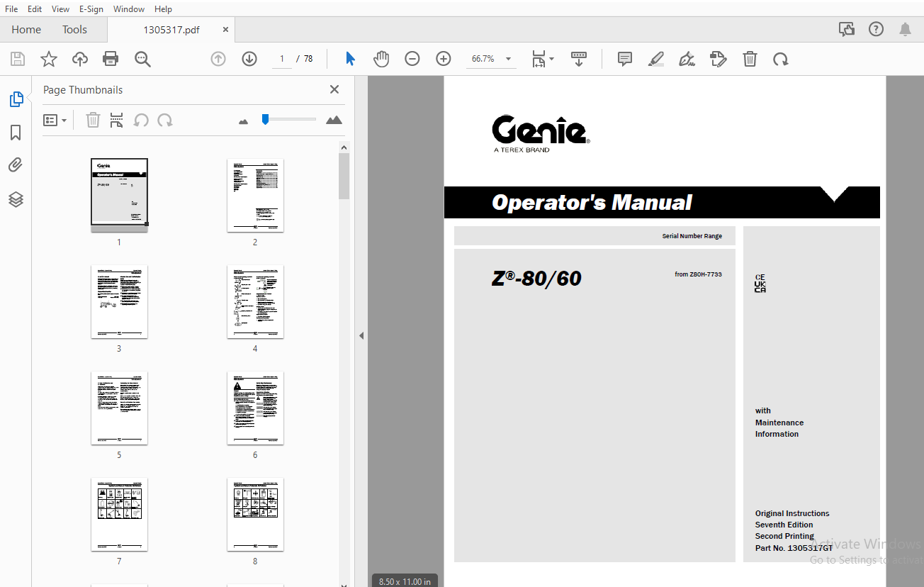Add a comment sticky note
Screen dimensions: 924x587
(625, 59)
